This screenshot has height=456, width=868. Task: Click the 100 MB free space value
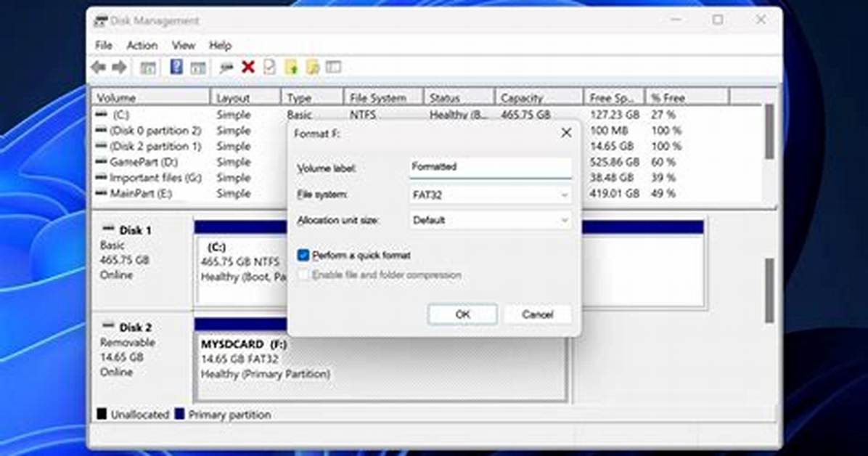coord(609,130)
